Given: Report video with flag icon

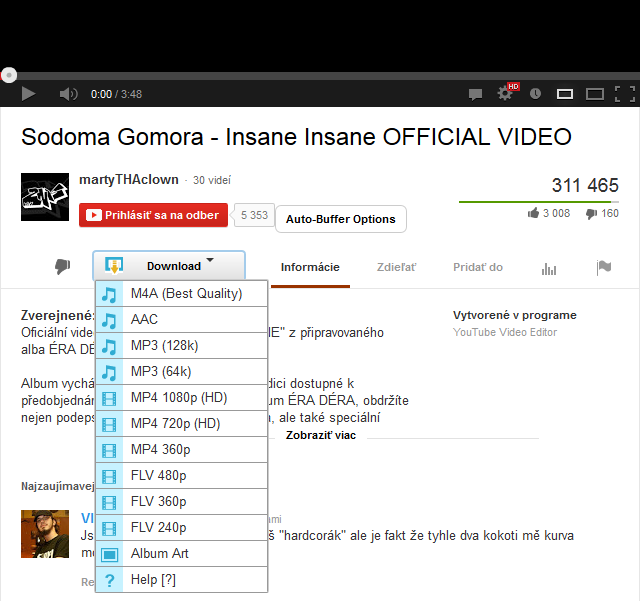Looking at the screenshot, I should [604, 268].
